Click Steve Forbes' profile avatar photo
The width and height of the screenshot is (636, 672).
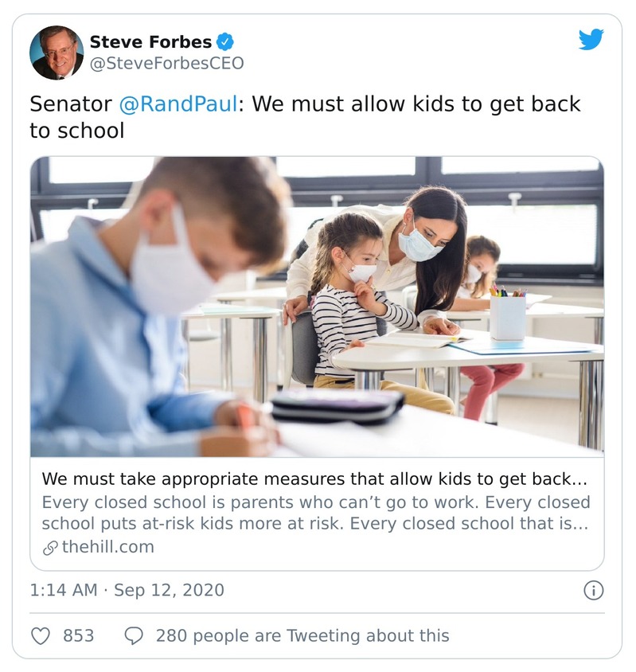click(57, 53)
